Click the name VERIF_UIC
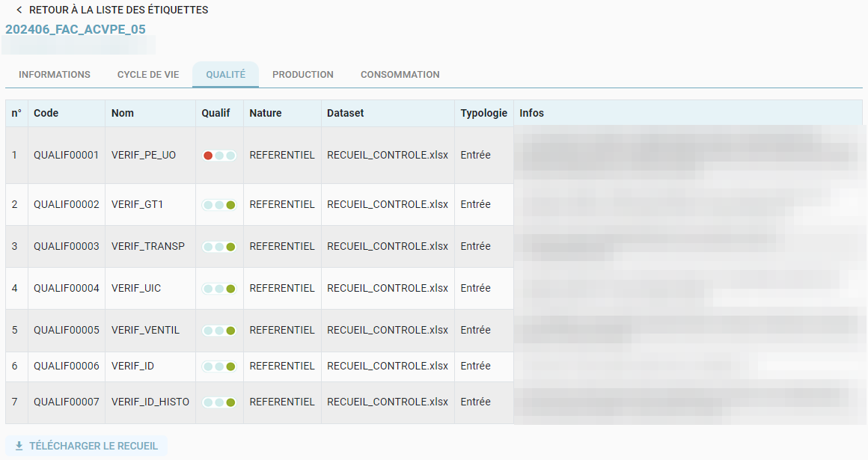The width and height of the screenshot is (868, 460). point(136,289)
